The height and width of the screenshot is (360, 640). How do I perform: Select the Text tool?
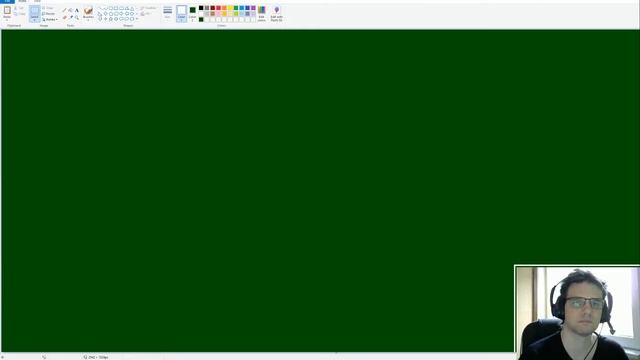click(x=77, y=10)
